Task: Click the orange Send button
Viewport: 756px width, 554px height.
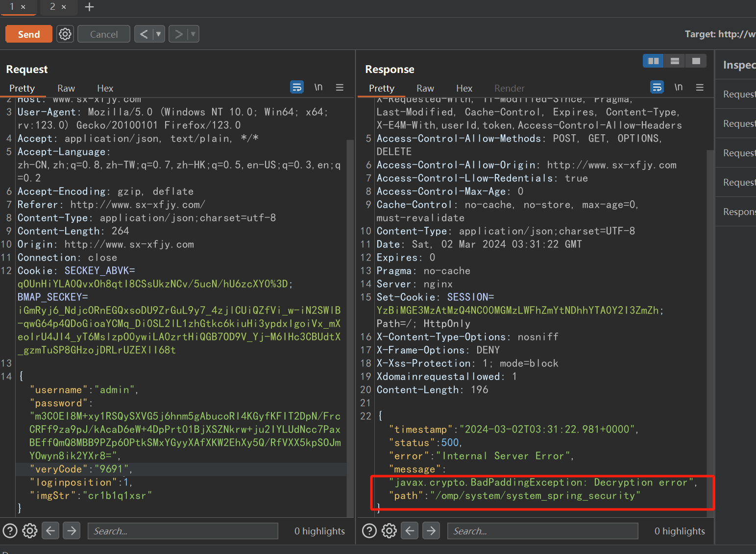Action: [x=29, y=34]
